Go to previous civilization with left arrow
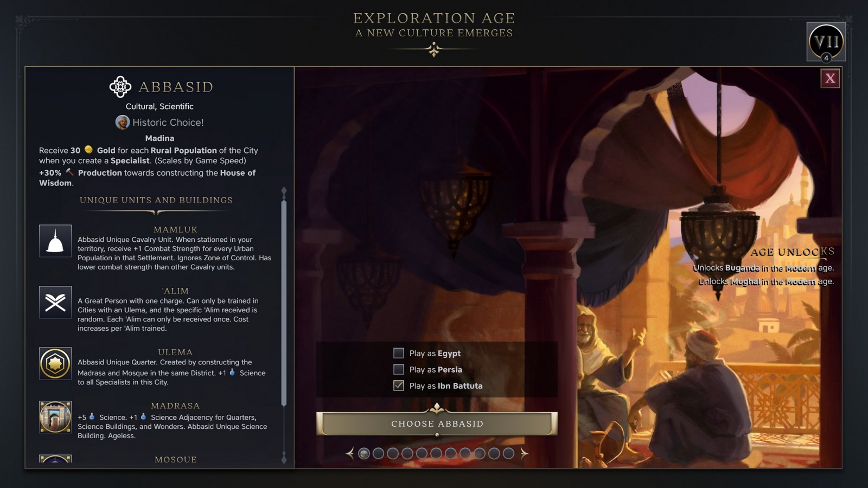The image size is (868, 488). [350, 453]
